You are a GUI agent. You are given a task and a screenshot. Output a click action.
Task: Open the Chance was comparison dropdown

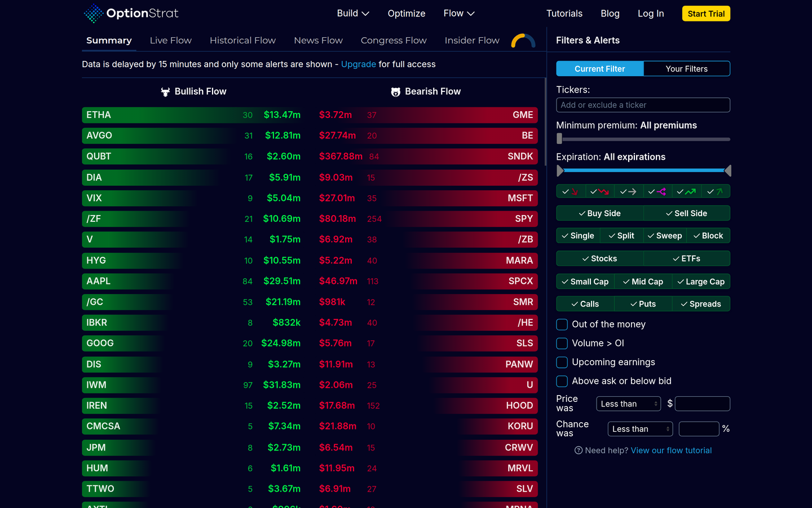(640, 429)
